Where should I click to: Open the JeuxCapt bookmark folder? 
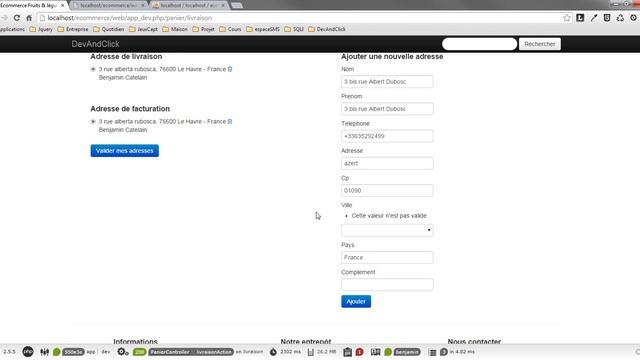point(143,29)
